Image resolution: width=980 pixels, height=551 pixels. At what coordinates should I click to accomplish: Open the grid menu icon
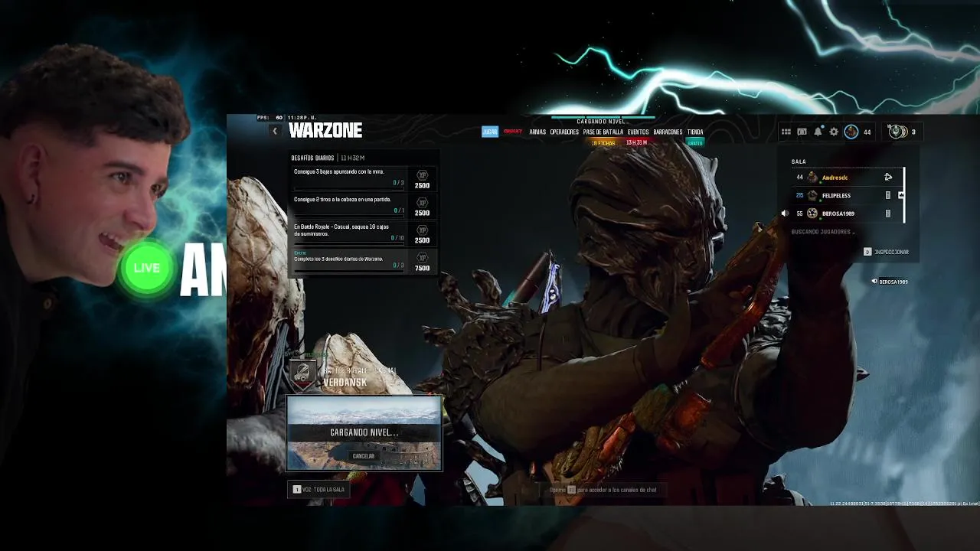click(x=786, y=132)
